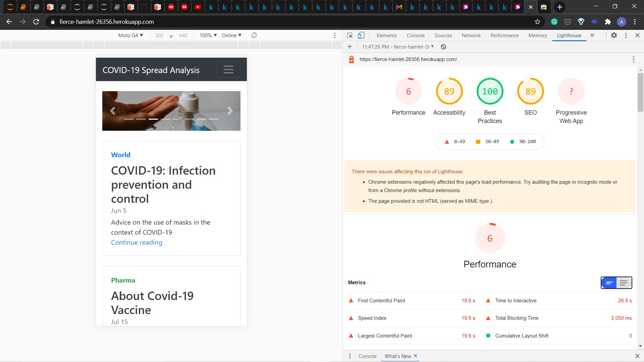Start a new Lighthouse report with plus
Image resolution: width=644 pixels, height=362 pixels.
tap(350, 47)
